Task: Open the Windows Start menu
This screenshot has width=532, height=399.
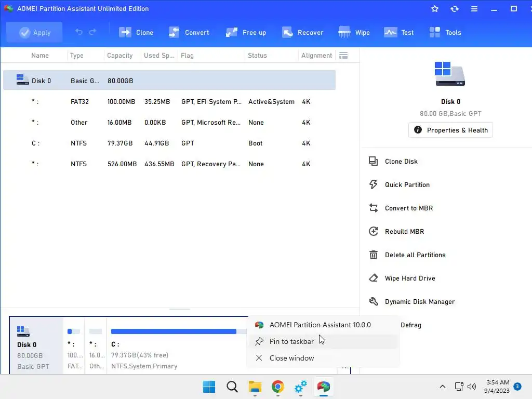Action: (x=209, y=387)
